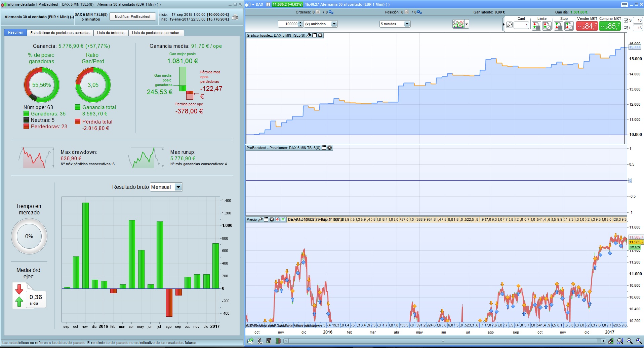Click Vender MKT sell button
The width and height of the screenshot is (644, 348).
coord(587,26)
